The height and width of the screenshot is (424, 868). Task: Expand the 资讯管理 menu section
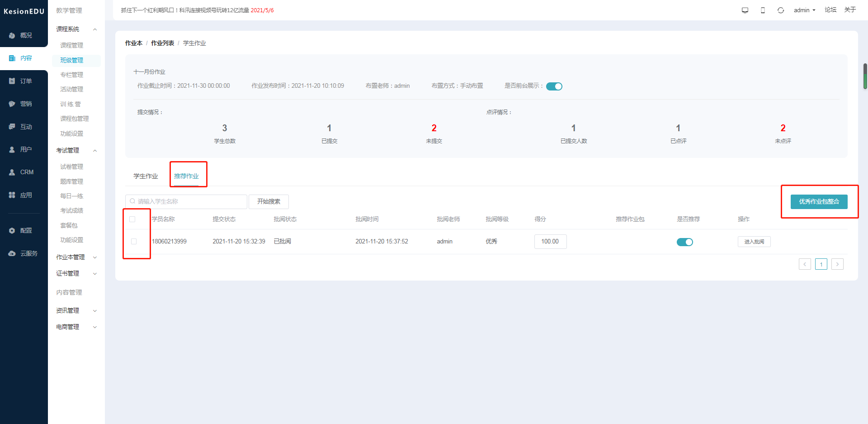[95, 311]
